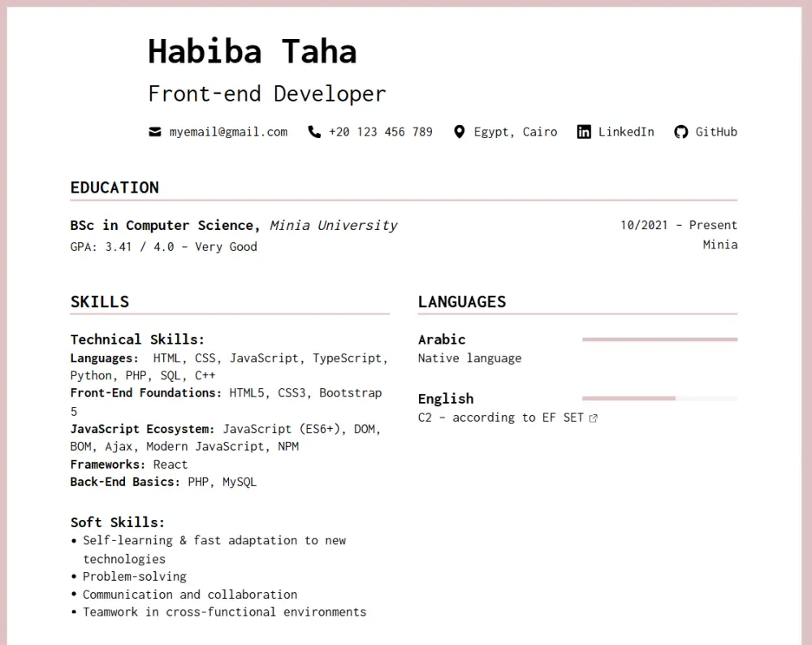Click the EDUCATION section heading
Image resolution: width=812 pixels, height=645 pixels.
(114, 187)
